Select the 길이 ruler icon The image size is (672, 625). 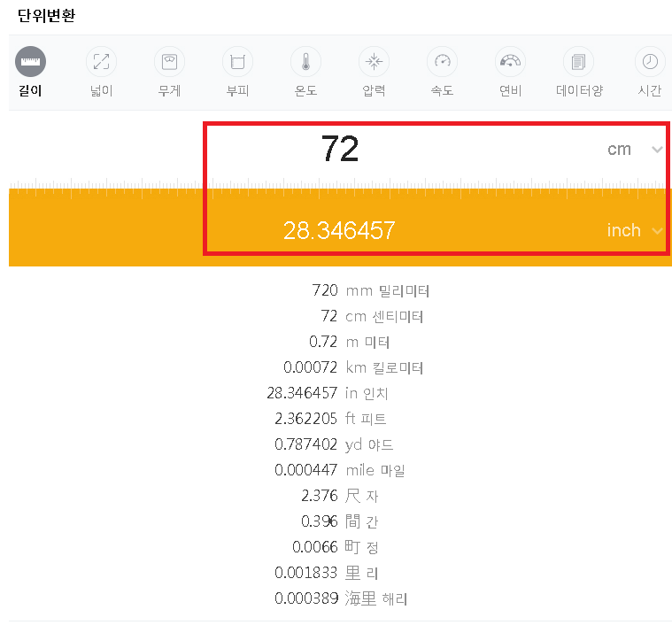click(30, 62)
